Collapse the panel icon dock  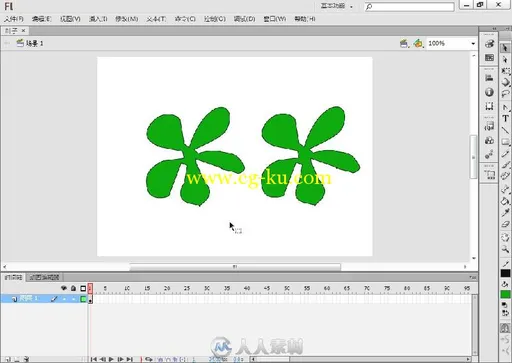(x=494, y=29)
